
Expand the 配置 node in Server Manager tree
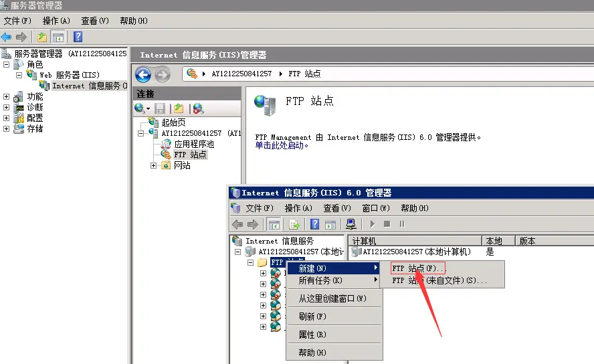(x=7, y=118)
